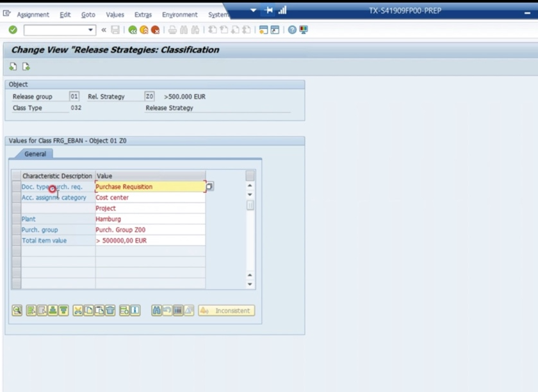Open the Edit menu

[65, 15]
